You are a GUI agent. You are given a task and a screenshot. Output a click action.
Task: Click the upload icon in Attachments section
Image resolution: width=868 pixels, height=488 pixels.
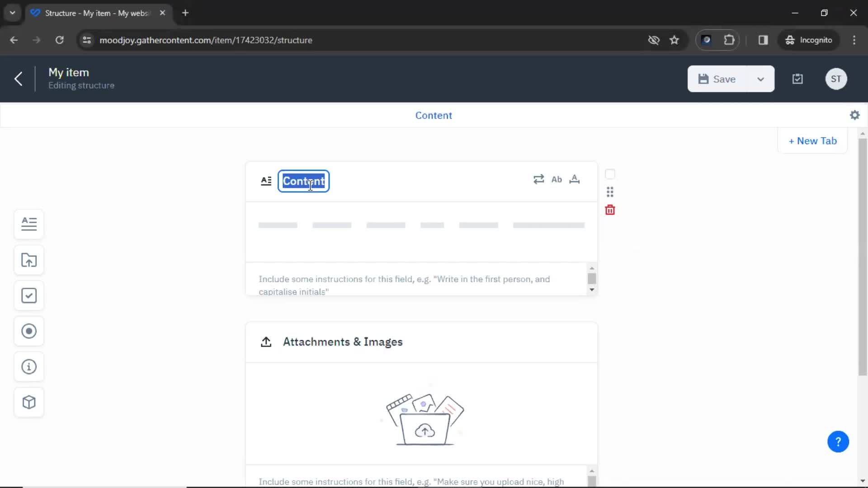266,342
